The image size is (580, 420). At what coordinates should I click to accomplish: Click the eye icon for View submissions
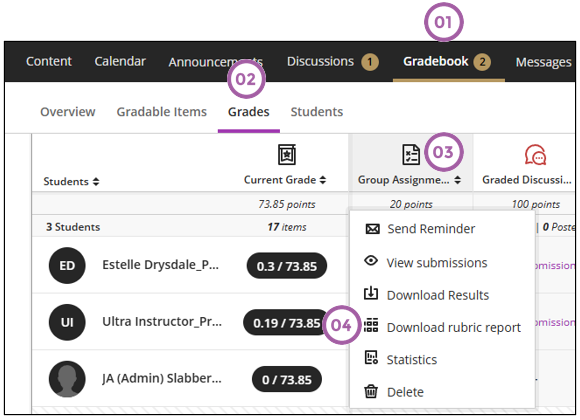[371, 261]
